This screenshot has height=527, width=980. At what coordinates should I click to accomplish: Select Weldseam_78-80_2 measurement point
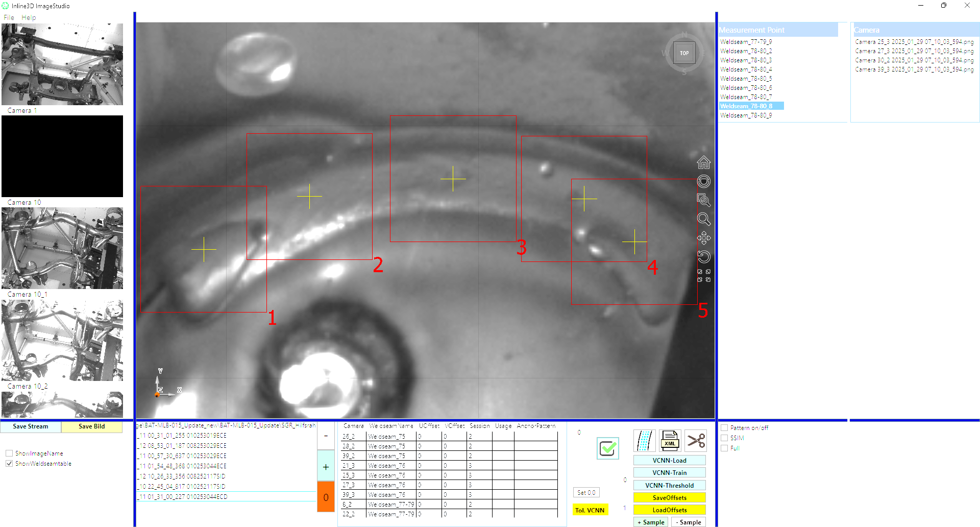[746, 51]
